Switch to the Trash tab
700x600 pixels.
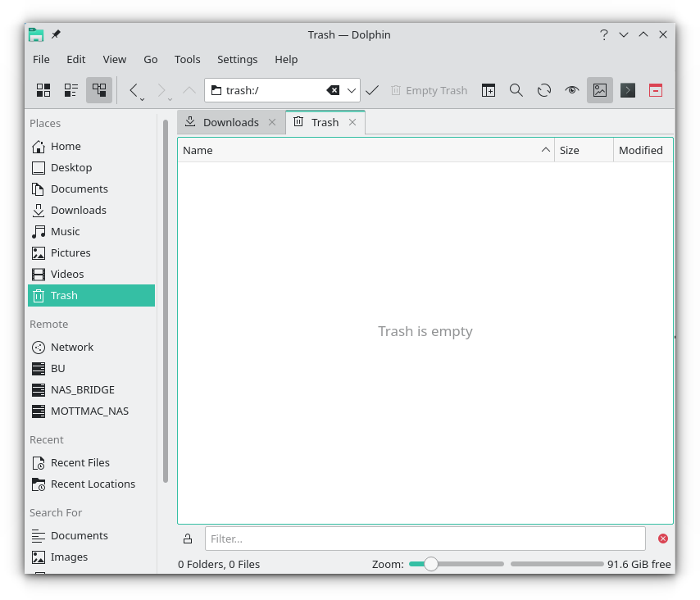coord(325,122)
